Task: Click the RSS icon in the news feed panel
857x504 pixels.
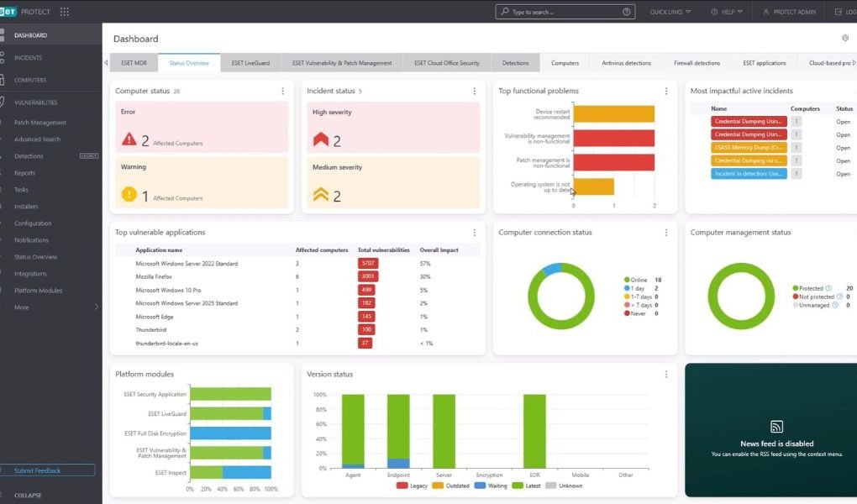Action: [x=776, y=427]
